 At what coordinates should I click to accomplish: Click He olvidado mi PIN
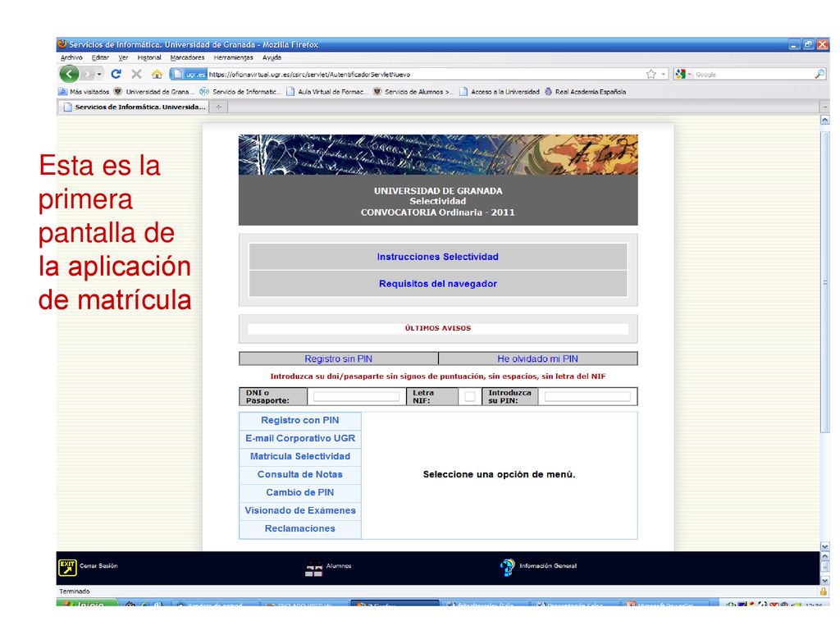point(537,358)
